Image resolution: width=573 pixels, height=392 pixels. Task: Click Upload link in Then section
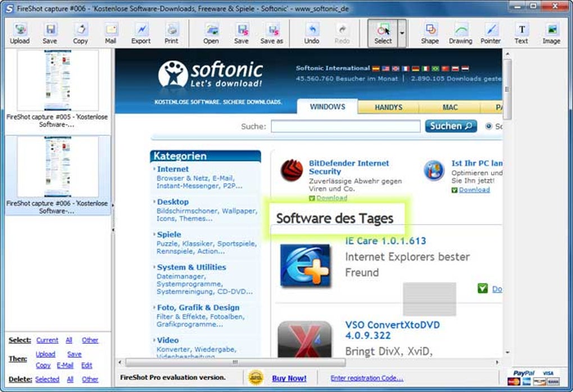46,354
